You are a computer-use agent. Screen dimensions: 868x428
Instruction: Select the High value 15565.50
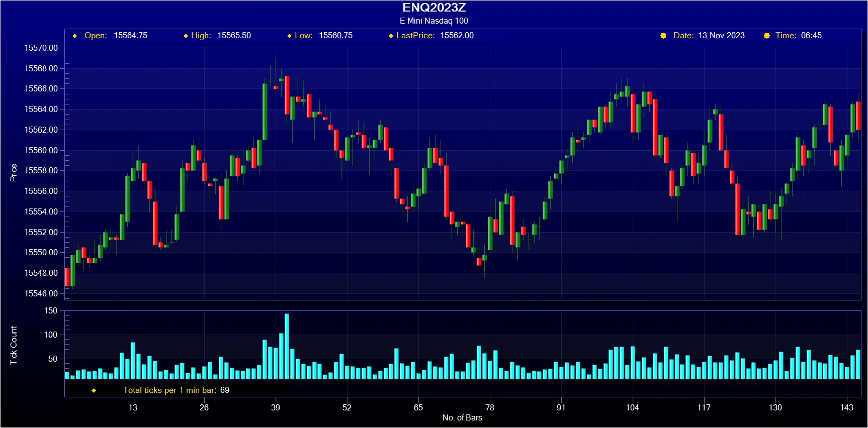[234, 35]
